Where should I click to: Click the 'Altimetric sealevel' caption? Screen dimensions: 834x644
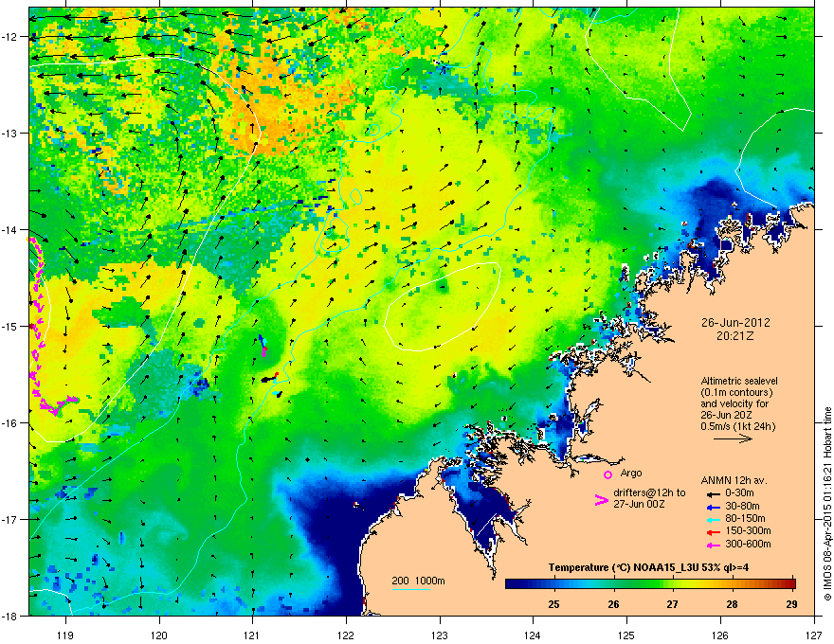tap(739, 381)
